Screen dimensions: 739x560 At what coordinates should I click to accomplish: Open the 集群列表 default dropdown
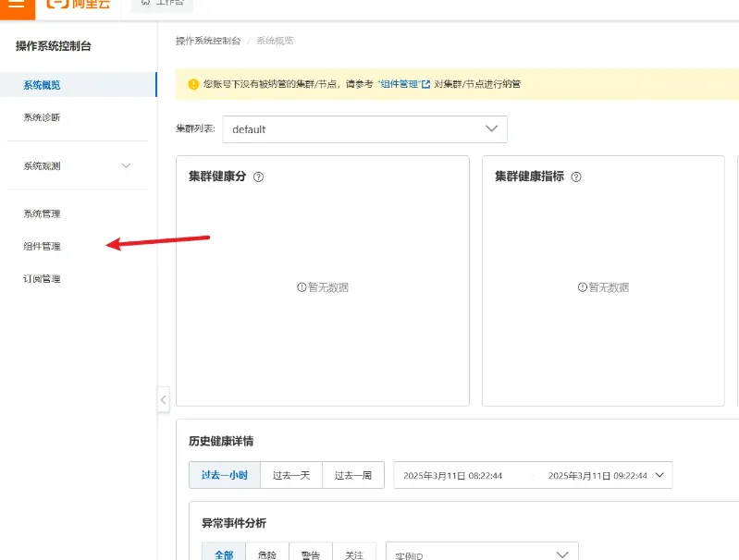(x=364, y=129)
